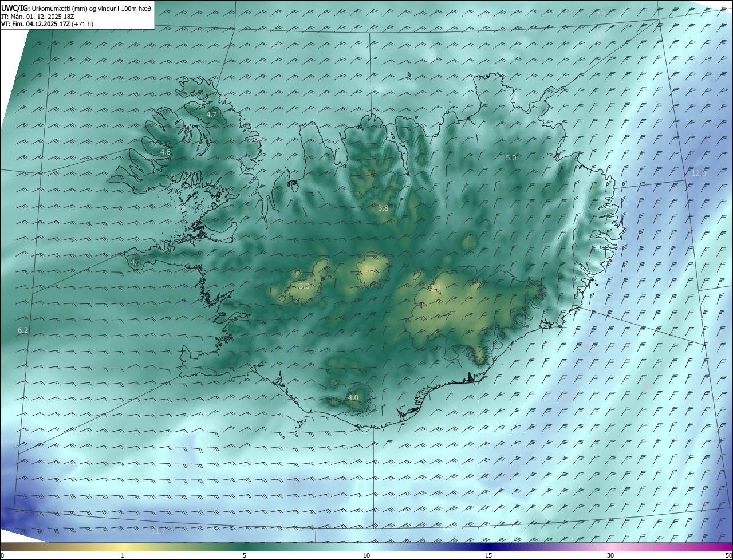The width and height of the screenshot is (733, 560).
Task: Click the 4.7 value label on the map
Action: click(x=211, y=115)
